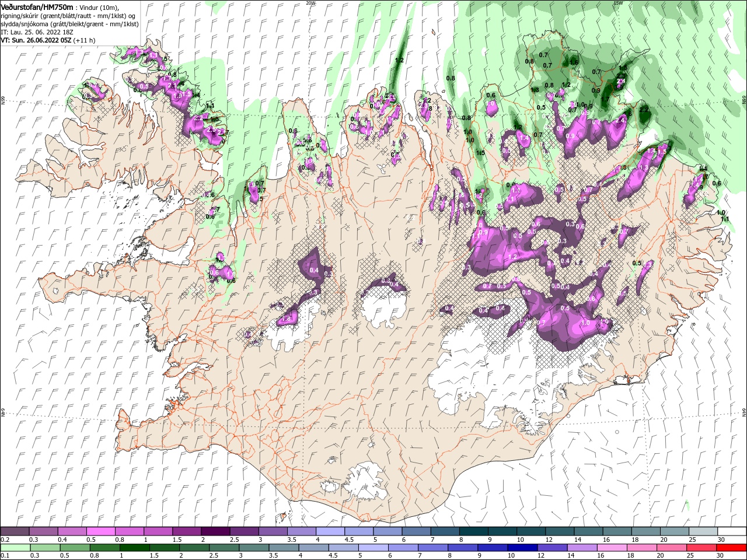Select the top-row snow swatch starting at 18

(645, 531)
